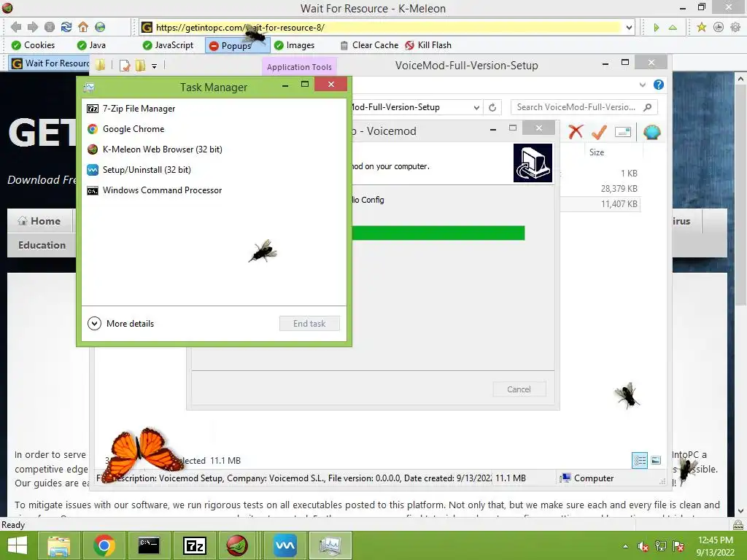This screenshot has height=560, width=747.
Task: Open Education menu on GetIntoPC site
Action: click(42, 245)
